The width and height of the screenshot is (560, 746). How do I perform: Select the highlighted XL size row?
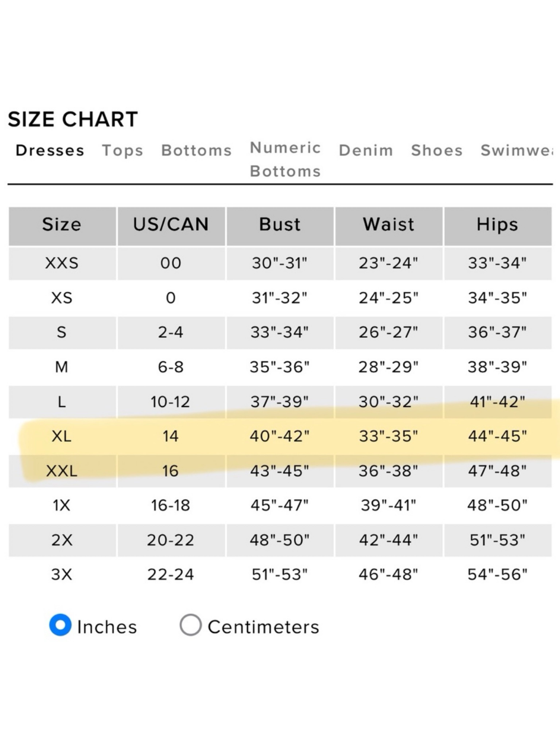point(280,436)
